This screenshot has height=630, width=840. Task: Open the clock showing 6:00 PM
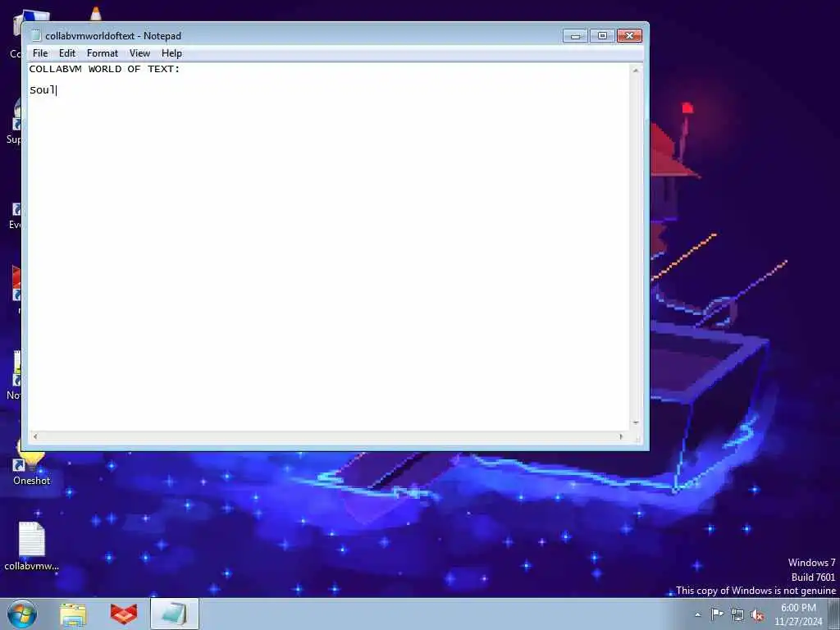798,614
